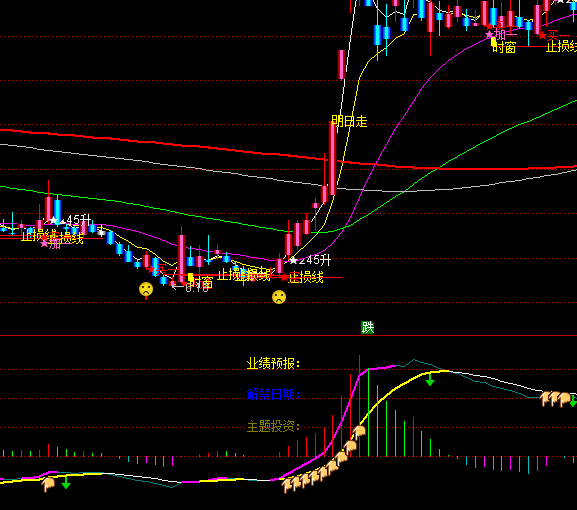577x510 pixels.
Task: Click the green down arrow at bottom left
Action: click(x=66, y=482)
